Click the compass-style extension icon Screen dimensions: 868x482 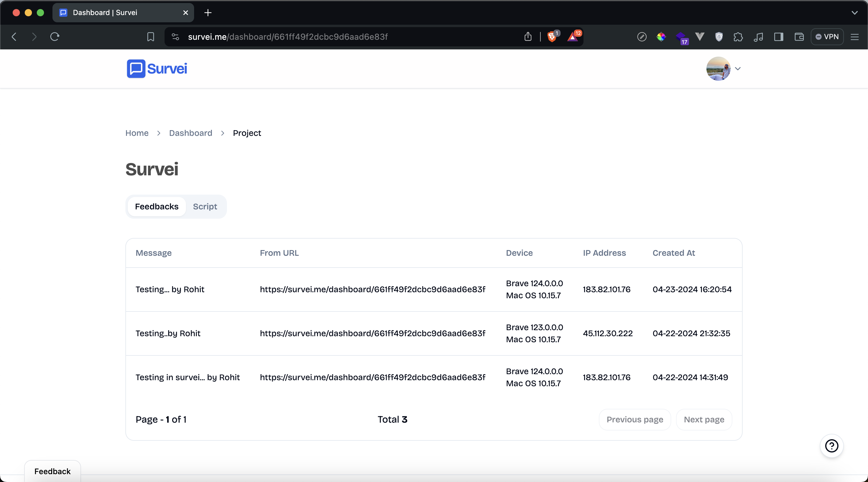pyautogui.click(x=642, y=37)
